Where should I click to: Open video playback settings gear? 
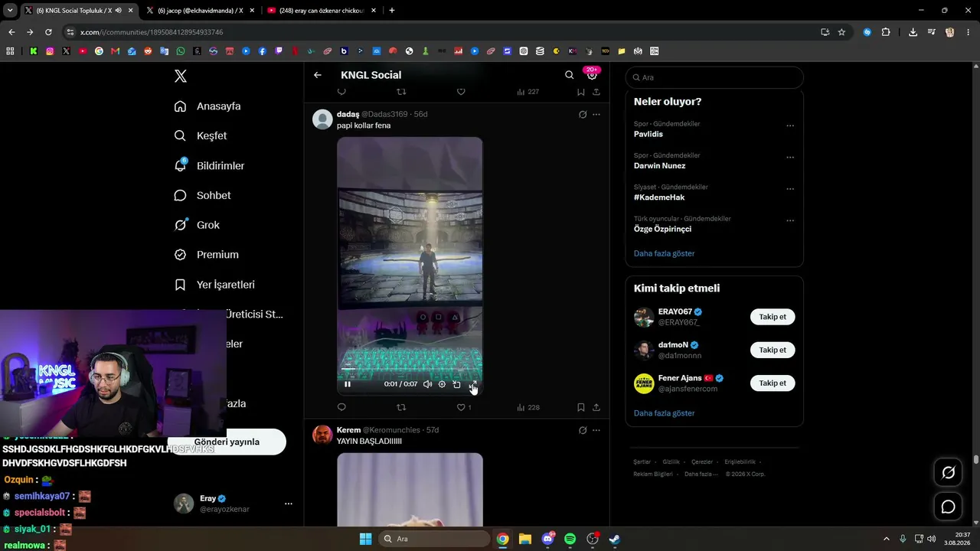(442, 384)
